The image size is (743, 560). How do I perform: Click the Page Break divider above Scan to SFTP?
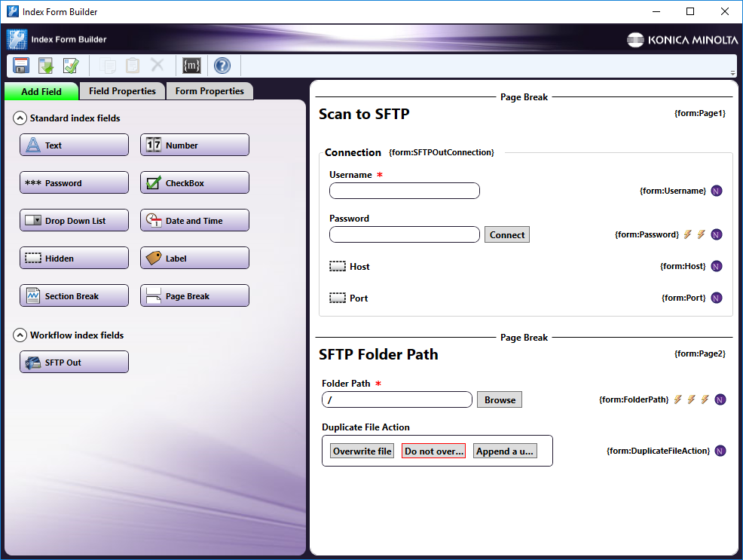pyautogui.click(x=524, y=97)
